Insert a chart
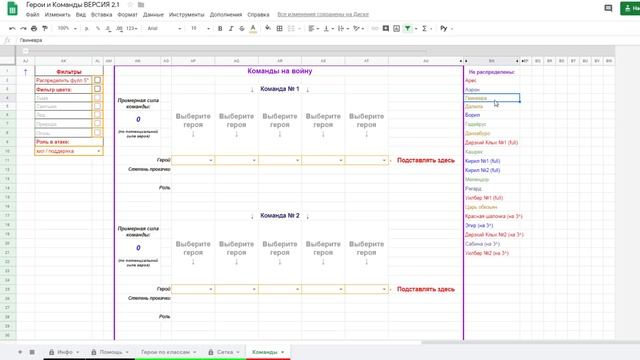 396,29
